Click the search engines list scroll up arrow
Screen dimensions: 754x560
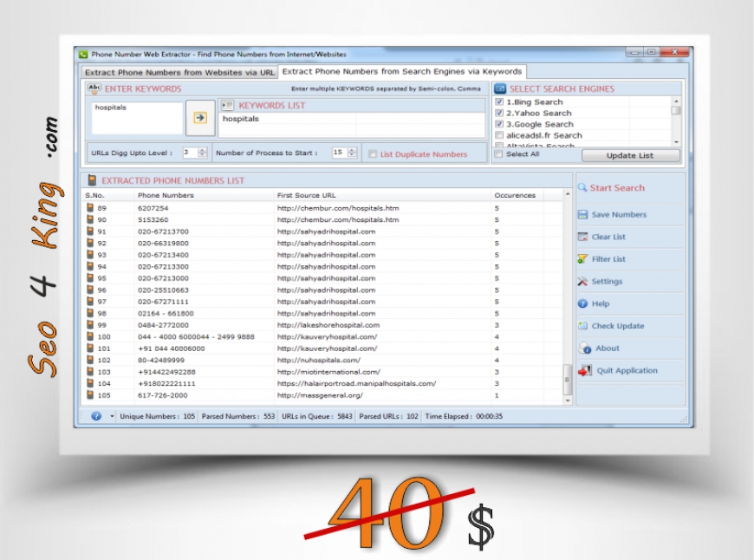(x=676, y=101)
